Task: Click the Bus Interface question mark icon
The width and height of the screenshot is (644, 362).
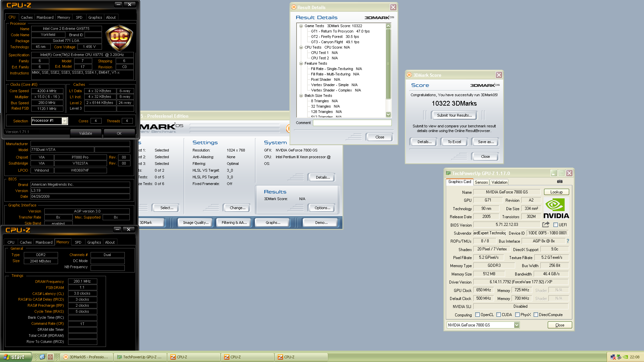Action: click(x=568, y=241)
